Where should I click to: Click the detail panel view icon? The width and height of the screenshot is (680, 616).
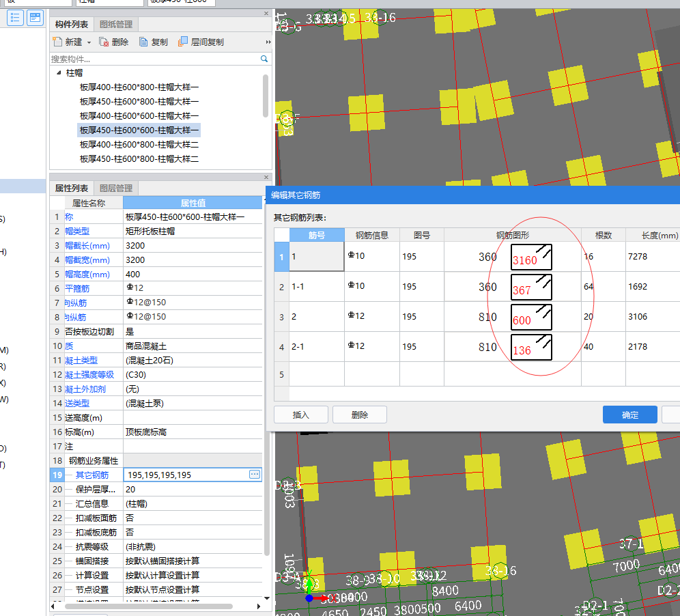tap(35, 18)
